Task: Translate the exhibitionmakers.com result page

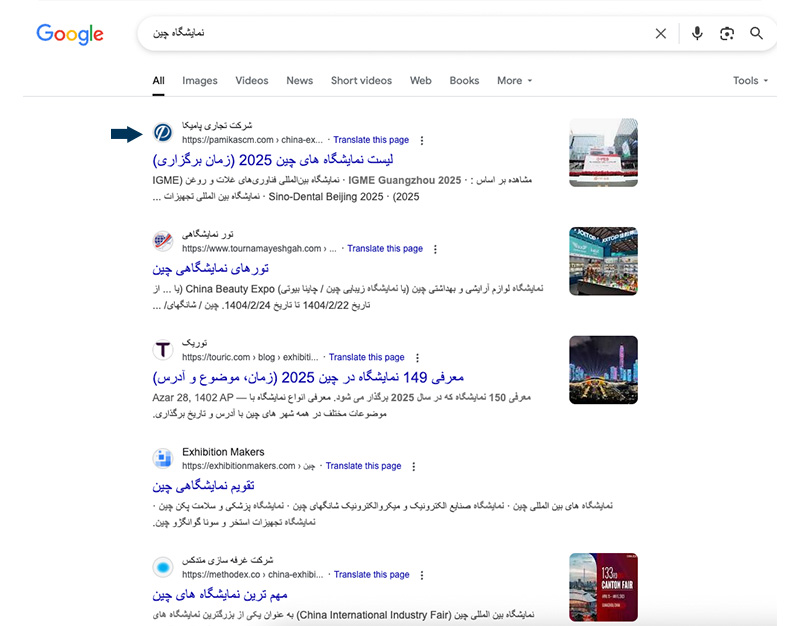Action: [x=363, y=466]
